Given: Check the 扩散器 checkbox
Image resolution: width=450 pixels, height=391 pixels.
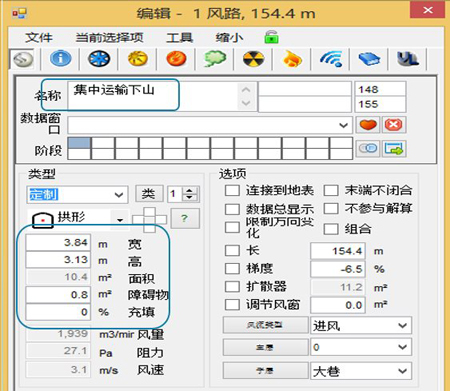Looking at the screenshot, I should pyautogui.click(x=232, y=286).
